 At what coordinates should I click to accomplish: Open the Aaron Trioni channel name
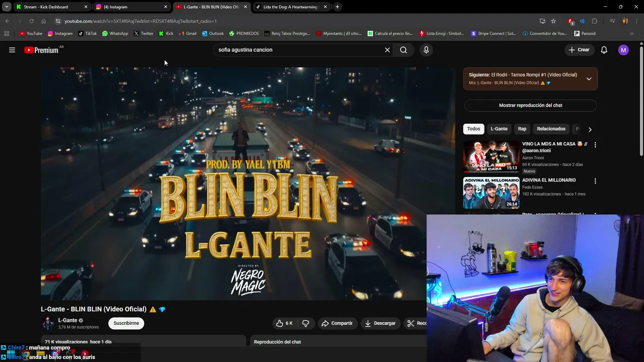click(x=533, y=158)
